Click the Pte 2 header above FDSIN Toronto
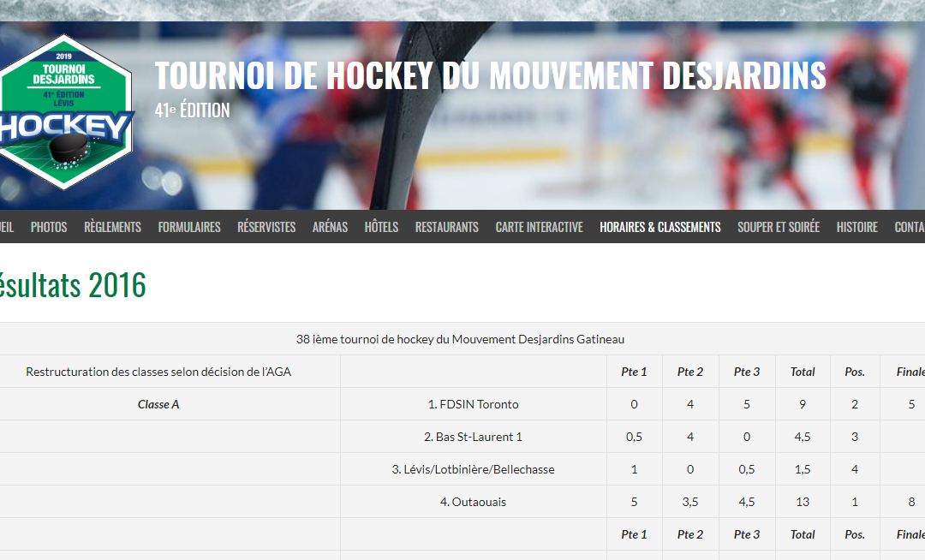The height and width of the screenshot is (560, 925). [690, 372]
